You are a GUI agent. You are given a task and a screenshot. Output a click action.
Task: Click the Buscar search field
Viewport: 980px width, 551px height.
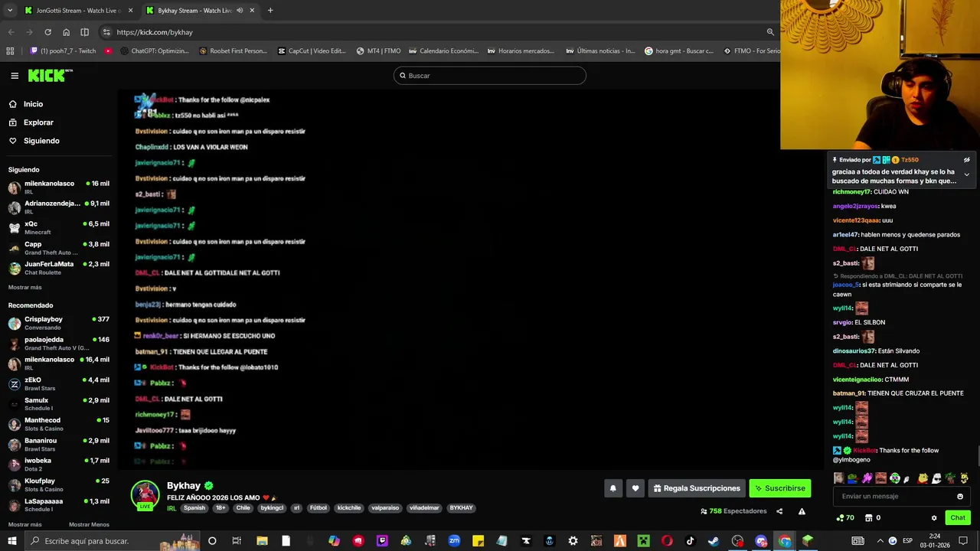point(490,76)
